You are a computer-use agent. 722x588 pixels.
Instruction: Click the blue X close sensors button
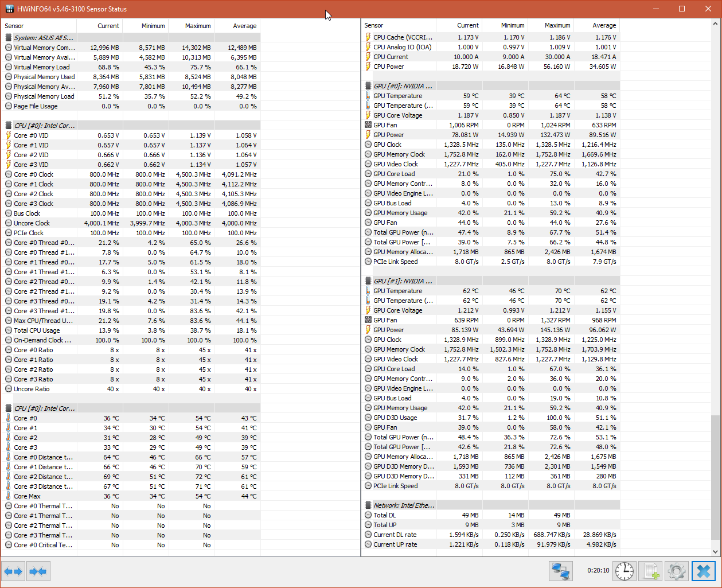click(x=704, y=571)
